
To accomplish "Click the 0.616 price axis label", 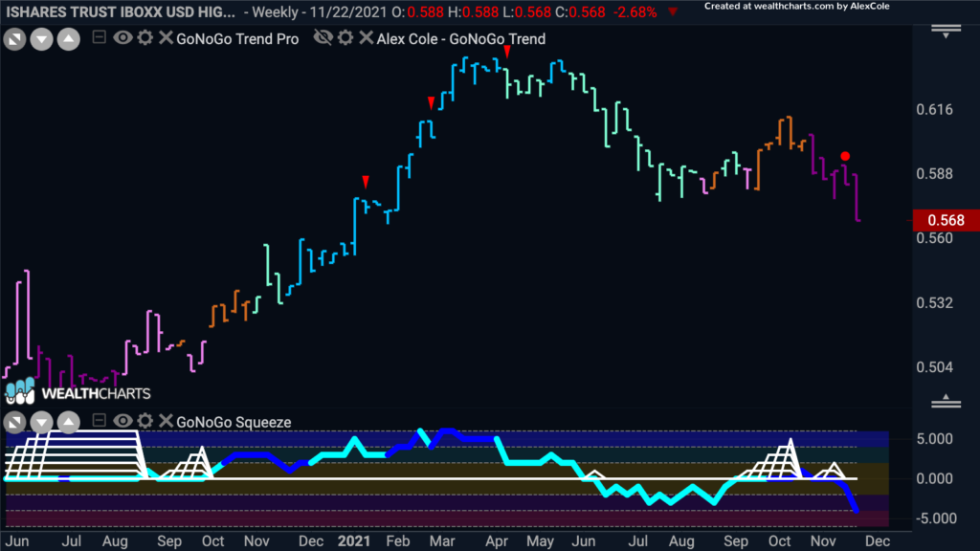I will point(935,109).
